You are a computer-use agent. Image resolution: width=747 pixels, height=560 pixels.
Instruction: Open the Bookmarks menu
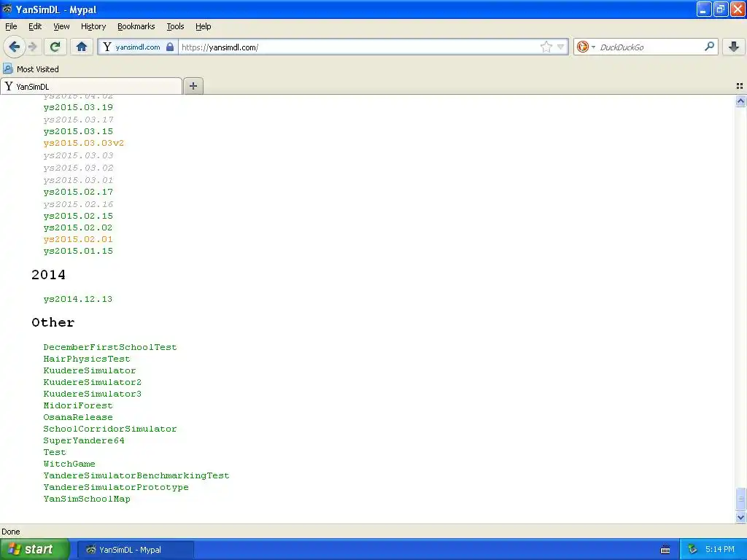pos(136,27)
